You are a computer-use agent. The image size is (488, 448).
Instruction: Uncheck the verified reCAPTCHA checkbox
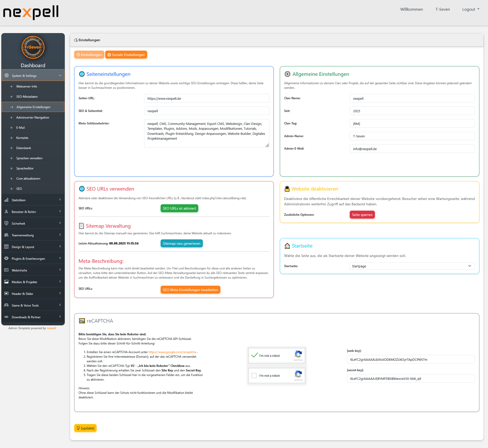[254, 355]
